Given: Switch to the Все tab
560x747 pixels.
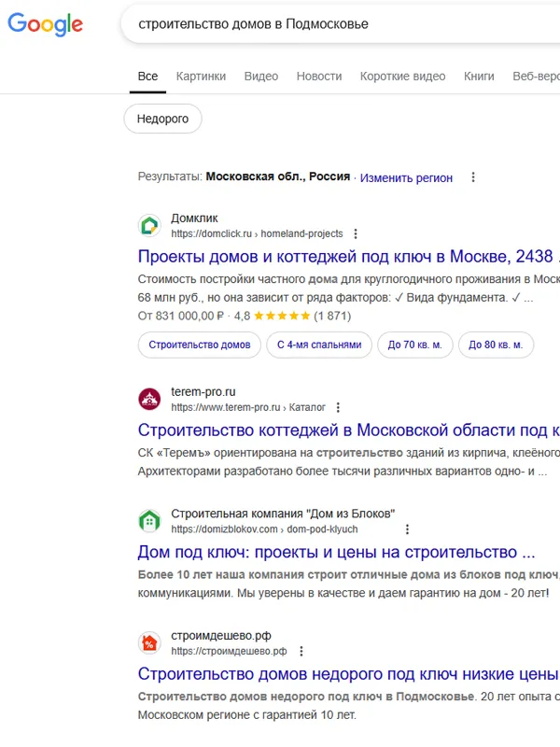Looking at the screenshot, I should (147, 77).
